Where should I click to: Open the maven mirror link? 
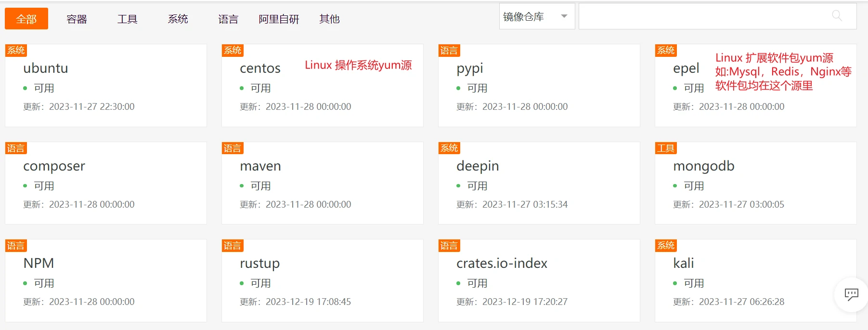point(260,166)
